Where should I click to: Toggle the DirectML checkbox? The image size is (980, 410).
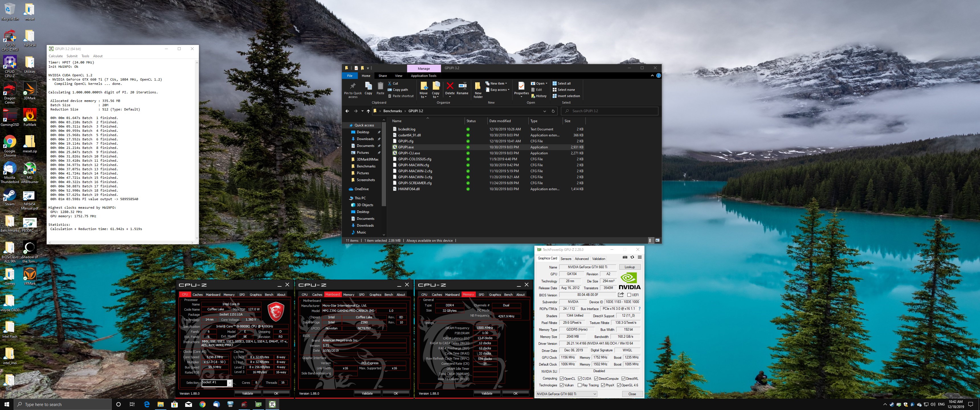pyautogui.click(x=624, y=378)
